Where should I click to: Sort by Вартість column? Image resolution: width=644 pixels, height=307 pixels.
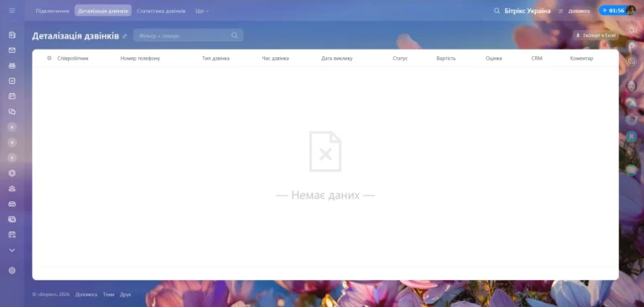point(446,59)
